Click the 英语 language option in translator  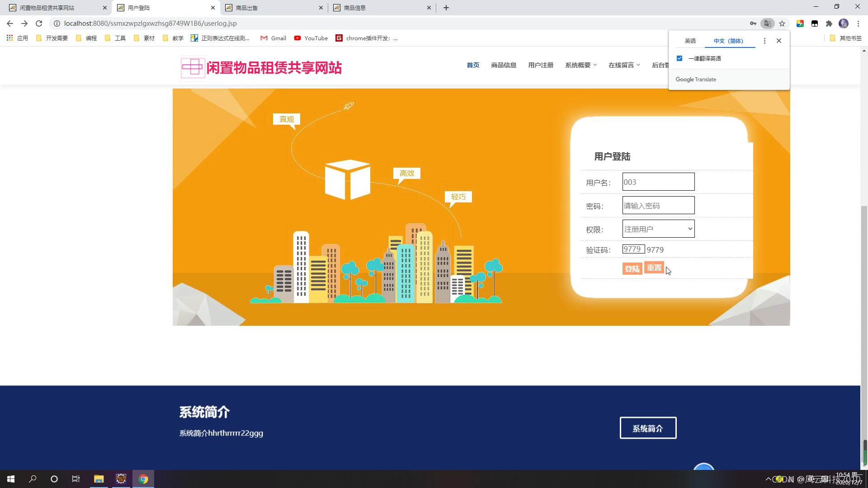click(690, 40)
